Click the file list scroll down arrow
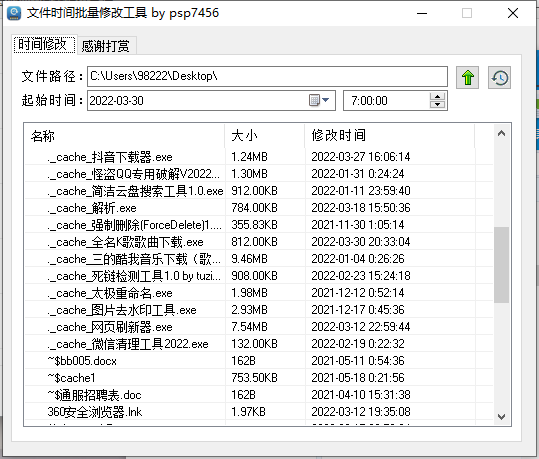Screen dimensions: 539x459 [x=502, y=417]
